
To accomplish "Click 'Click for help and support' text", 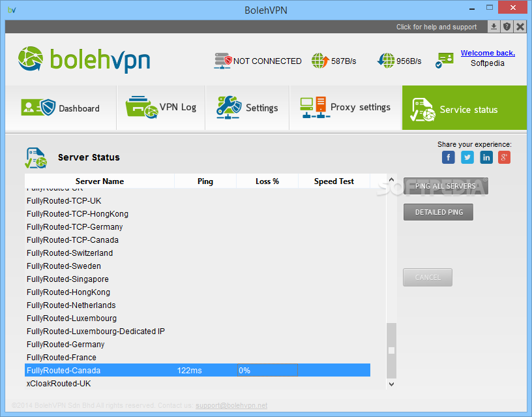I will [x=436, y=27].
